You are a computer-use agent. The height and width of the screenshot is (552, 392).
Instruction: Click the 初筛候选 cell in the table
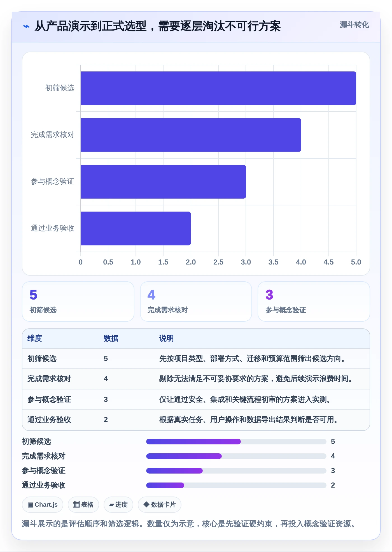[x=42, y=359]
